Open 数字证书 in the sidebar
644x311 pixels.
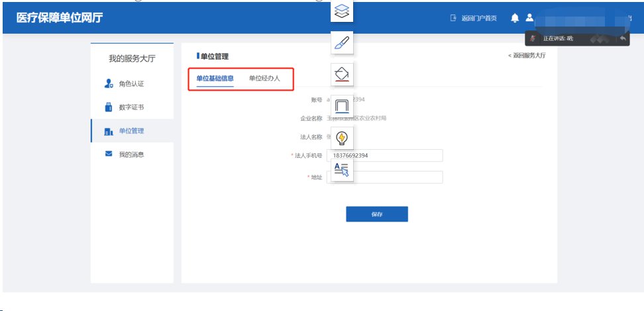click(x=131, y=107)
